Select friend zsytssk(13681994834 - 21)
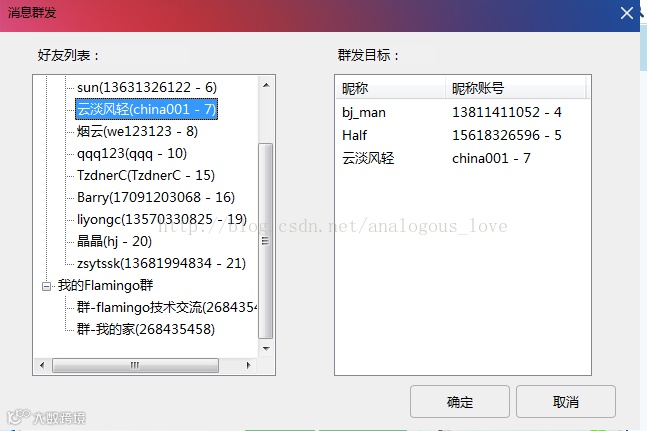The image size is (647, 431). 161,263
